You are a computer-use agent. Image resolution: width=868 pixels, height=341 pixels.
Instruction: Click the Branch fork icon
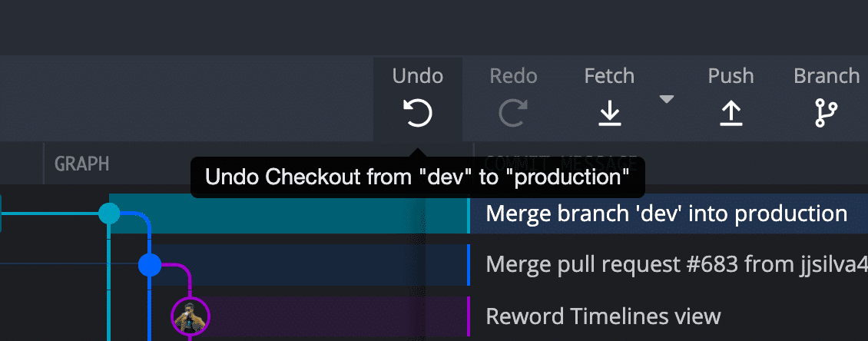(826, 113)
